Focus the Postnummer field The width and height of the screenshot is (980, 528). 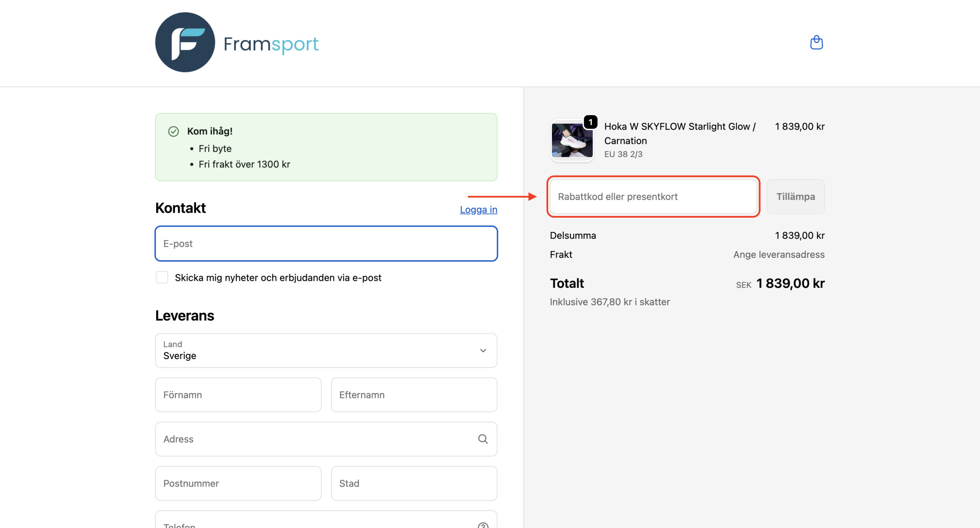click(x=238, y=484)
